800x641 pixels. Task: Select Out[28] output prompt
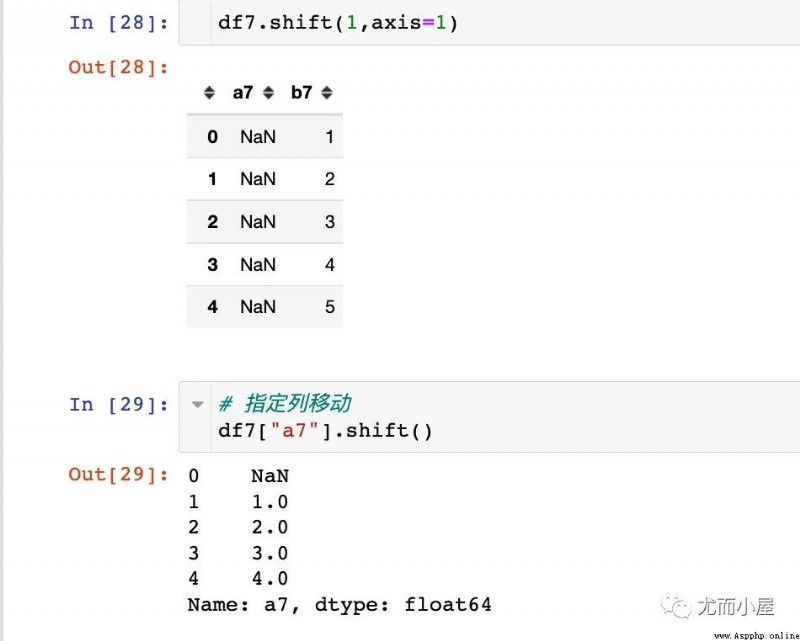[118, 67]
